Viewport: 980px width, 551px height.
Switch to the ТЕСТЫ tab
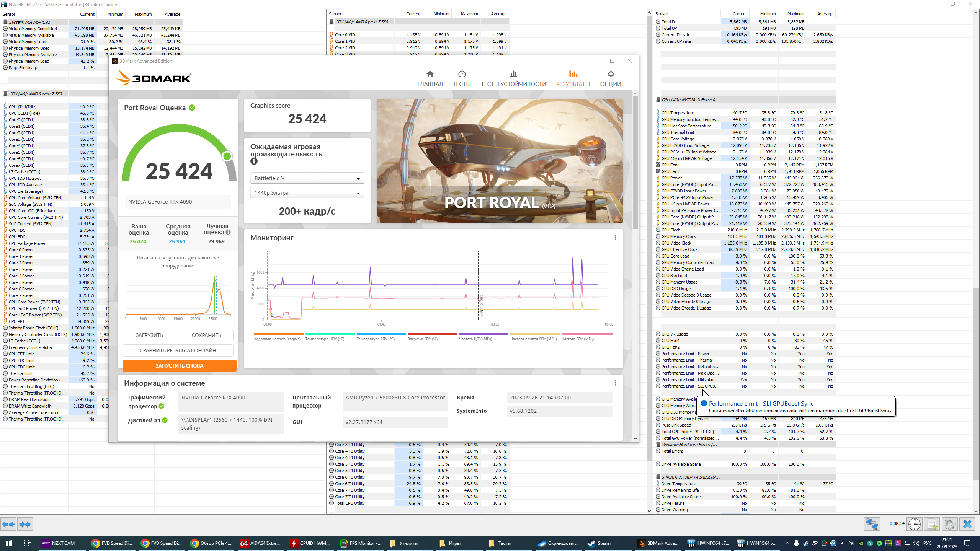[x=462, y=78]
